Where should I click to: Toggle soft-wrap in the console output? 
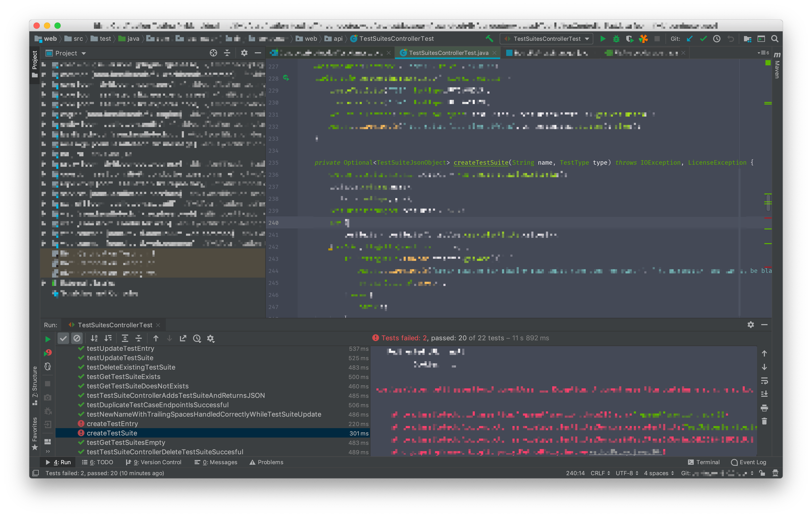pyautogui.click(x=764, y=381)
